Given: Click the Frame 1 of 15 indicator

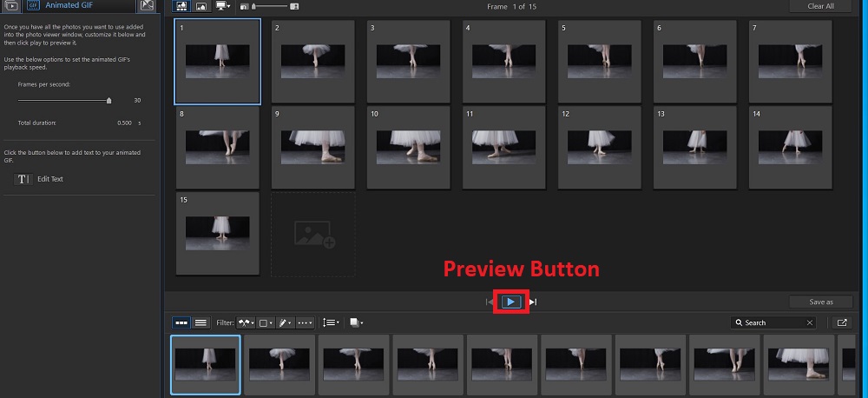Looking at the screenshot, I should (x=511, y=7).
